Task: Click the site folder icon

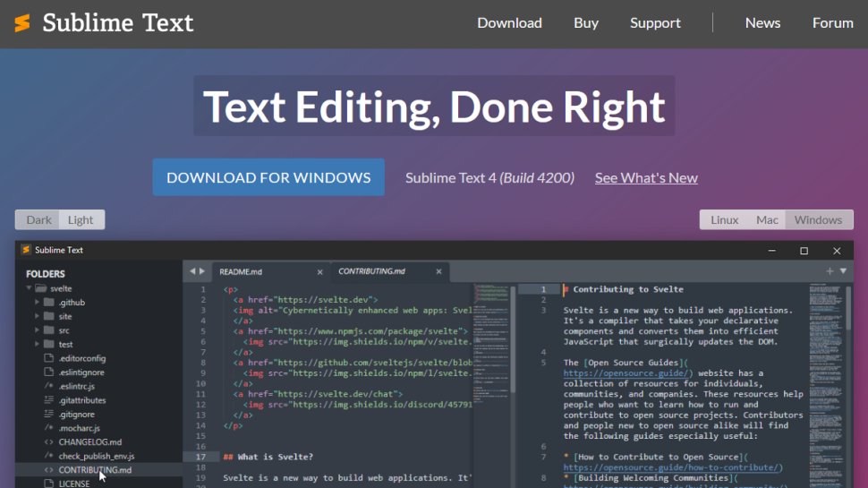Action: (x=48, y=316)
